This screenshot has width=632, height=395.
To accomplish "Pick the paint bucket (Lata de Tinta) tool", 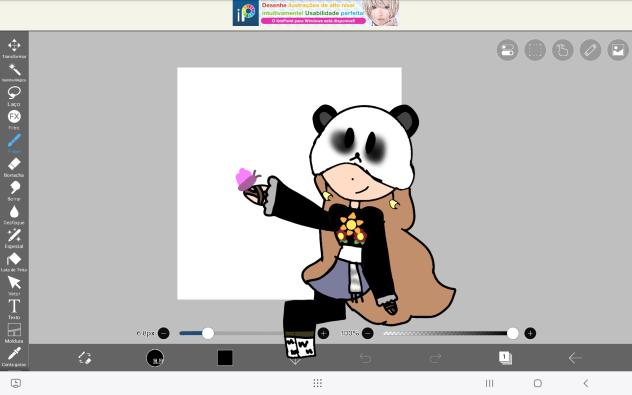I will [14, 262].
